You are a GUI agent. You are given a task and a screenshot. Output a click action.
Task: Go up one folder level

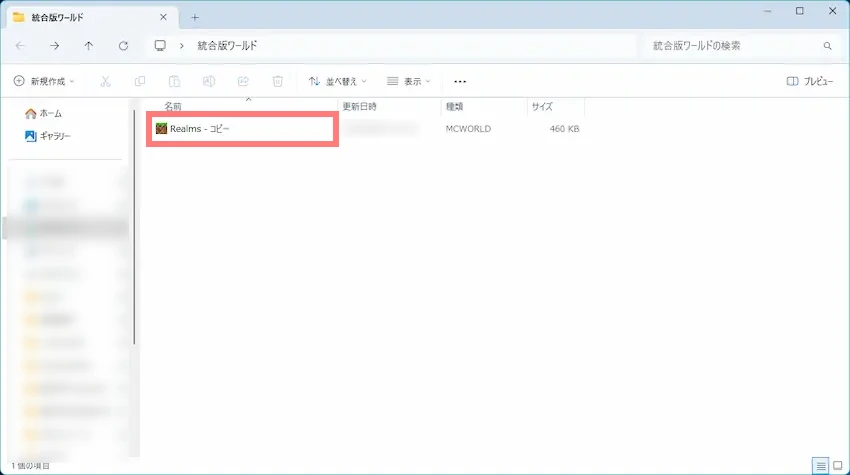89,46
